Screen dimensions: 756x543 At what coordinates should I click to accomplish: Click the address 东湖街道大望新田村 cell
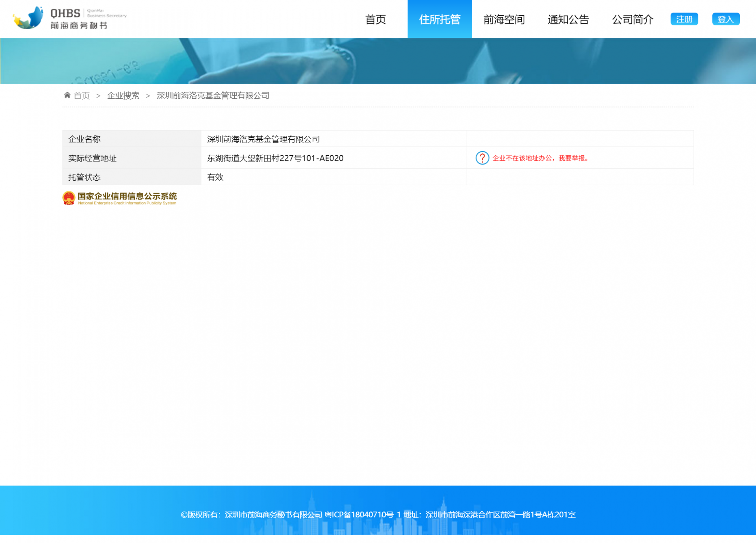coord(275,158)
